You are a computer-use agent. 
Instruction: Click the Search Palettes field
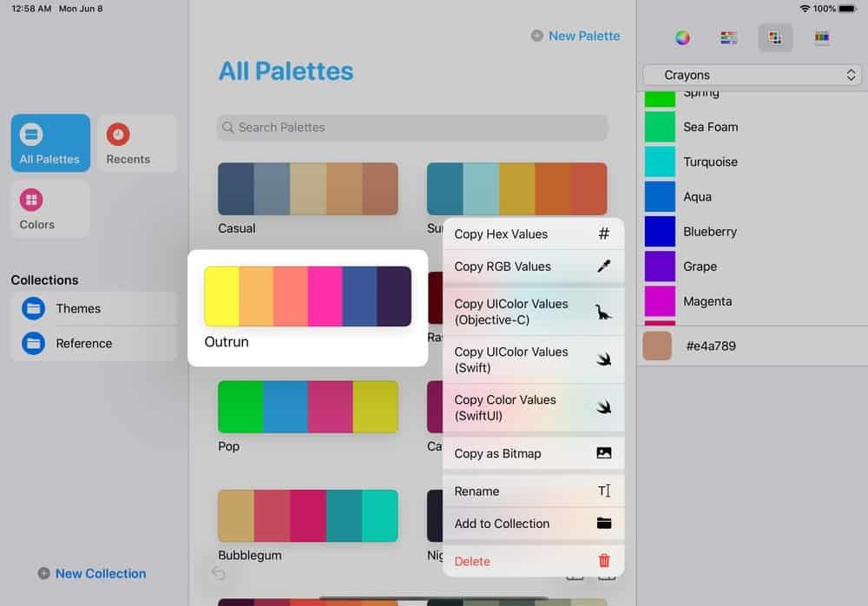pyautogui.click(x=411, y=128)
